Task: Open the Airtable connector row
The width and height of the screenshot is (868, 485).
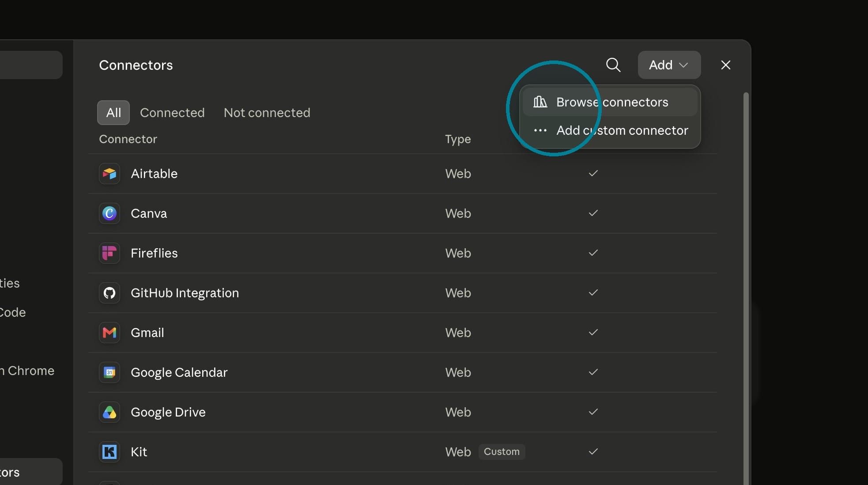Action: click(x=402, y=174)
